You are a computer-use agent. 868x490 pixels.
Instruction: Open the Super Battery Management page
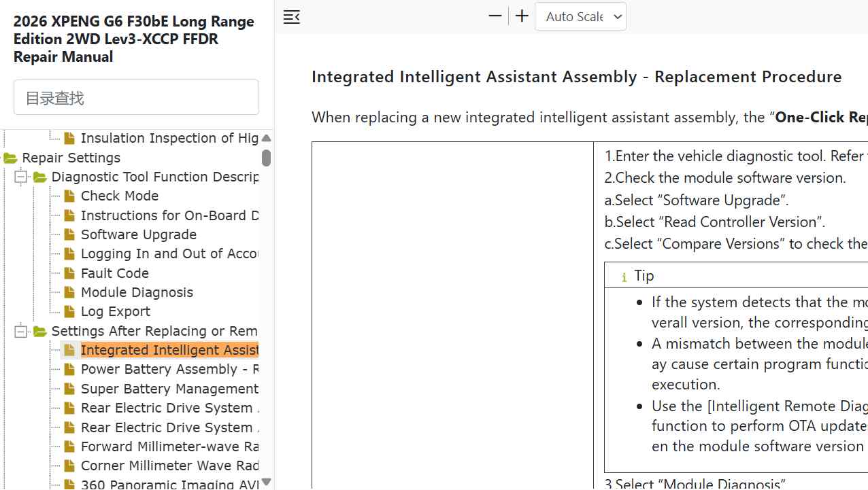(169, 389)
